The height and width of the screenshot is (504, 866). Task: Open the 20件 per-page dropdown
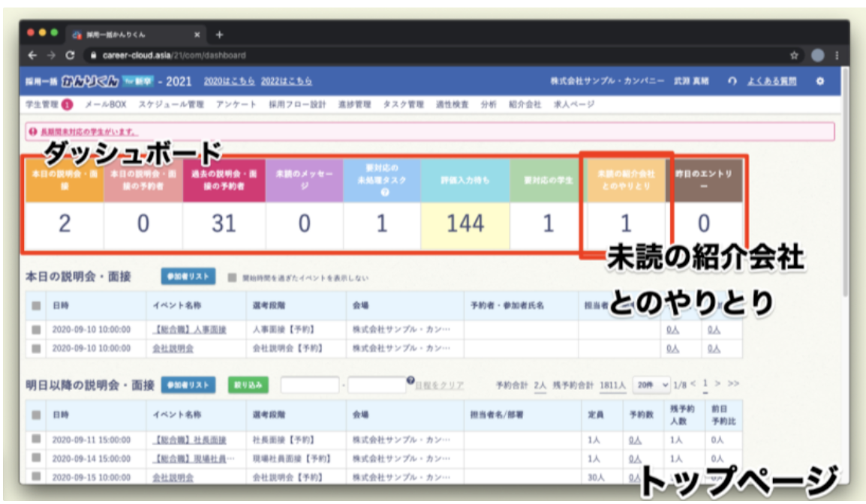pyautogui.click(x=651, y=384)
